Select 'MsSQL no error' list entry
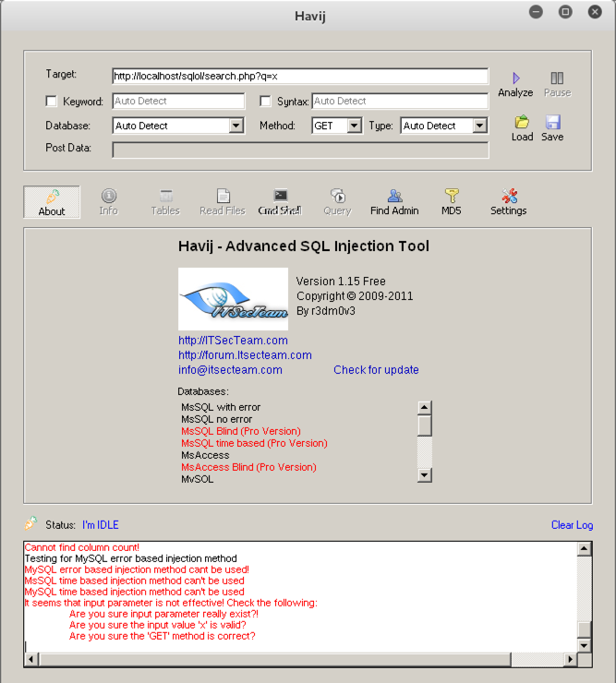This screenshot has width=616, height=683. [217, 419]
